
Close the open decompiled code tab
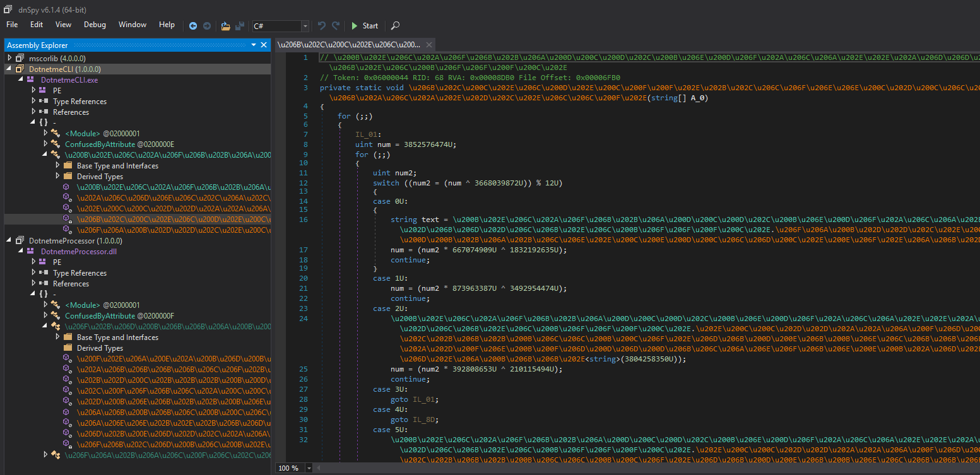[428, 45]
